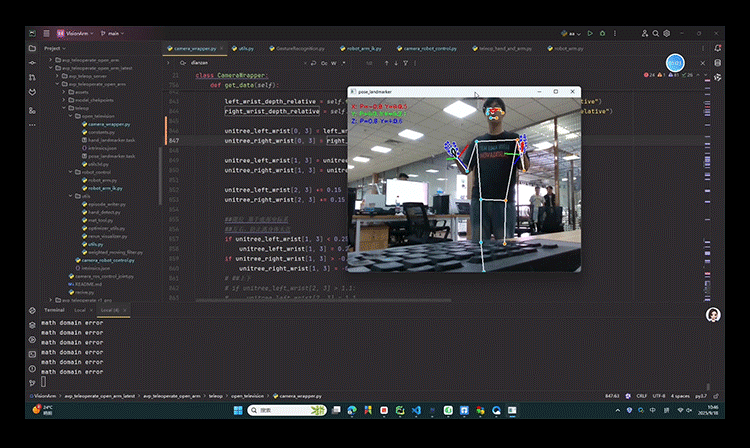Open the Project tool window folder icon
Image resolution: width=750 pixels, height=448 pixels.
33,48
